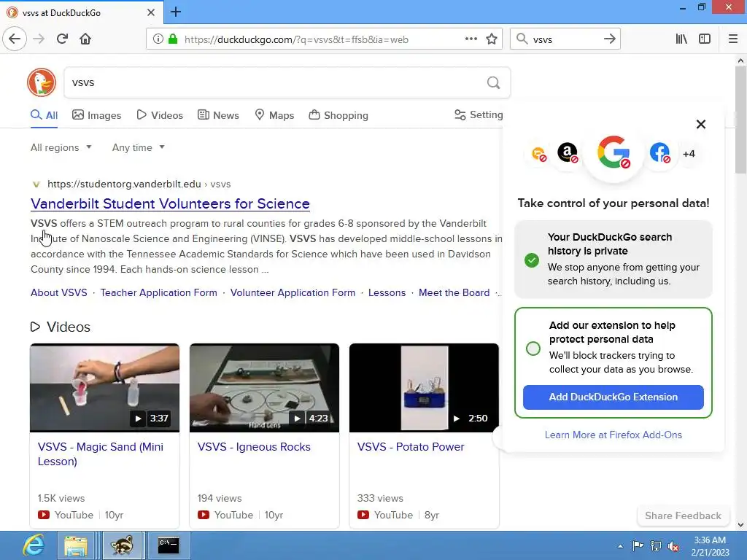The width and height of the screenshot is (747, 560).
Task: Open File Explorer from the taskbar
Action: point(76,545)
